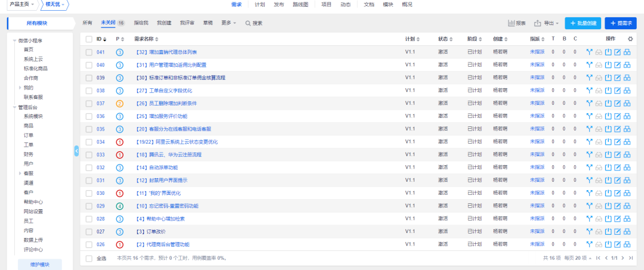
Task: Click the 搜索 magnifier search icon
Action: pyautogui.click(x=247, y=23)
